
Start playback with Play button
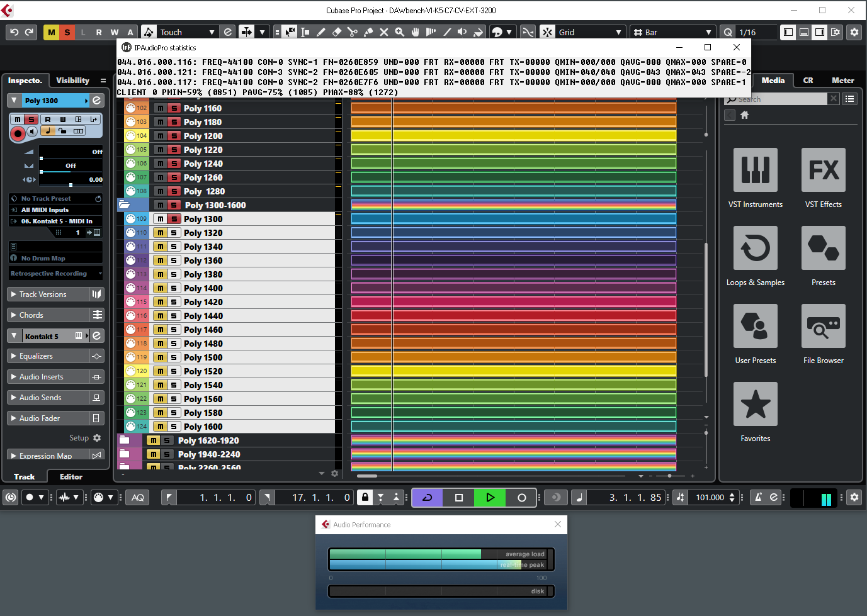click(x=490, y=498)
